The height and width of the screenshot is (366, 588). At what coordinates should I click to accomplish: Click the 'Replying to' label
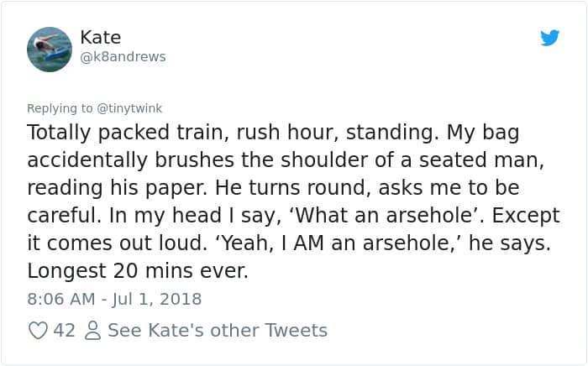(57, 108)
